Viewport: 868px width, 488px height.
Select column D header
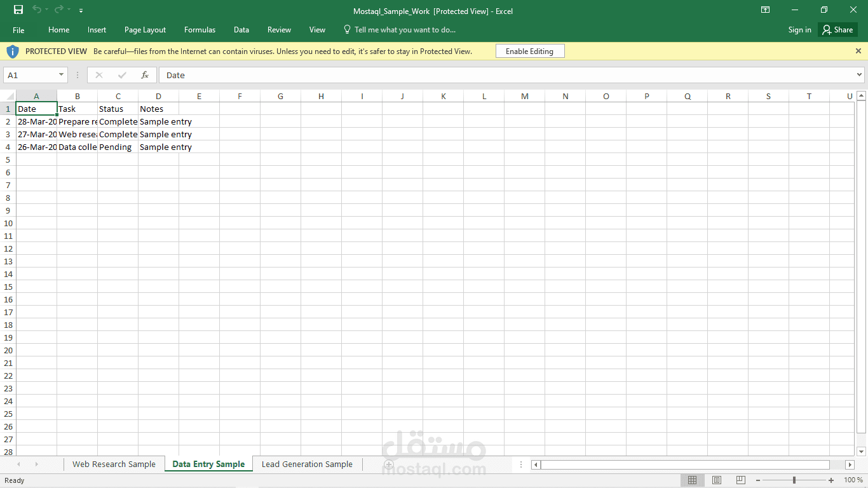(158, 97)
